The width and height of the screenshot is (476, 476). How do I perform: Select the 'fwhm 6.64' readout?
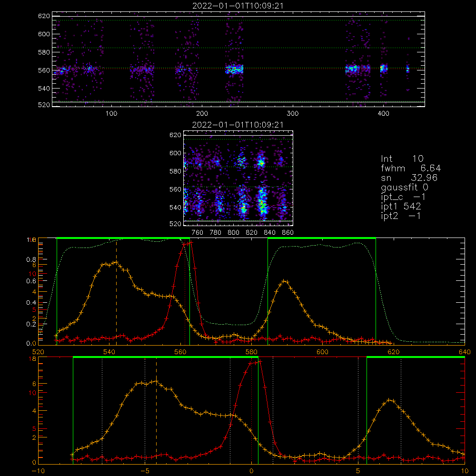(411, 168)
